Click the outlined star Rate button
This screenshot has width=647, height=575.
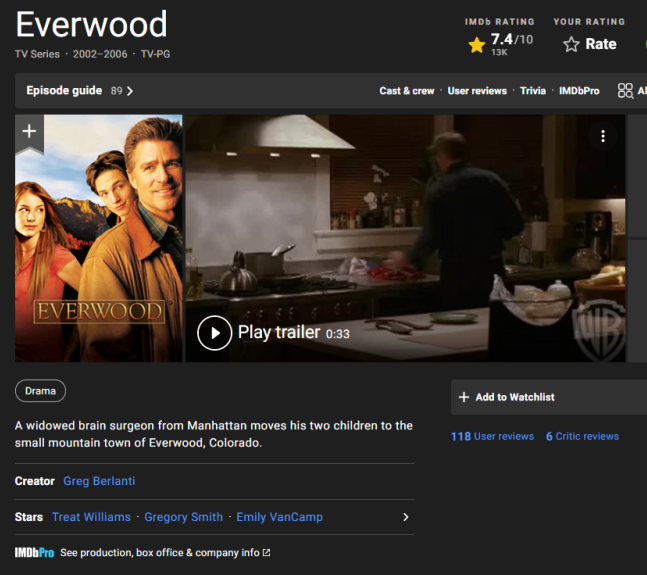point(589,44)
